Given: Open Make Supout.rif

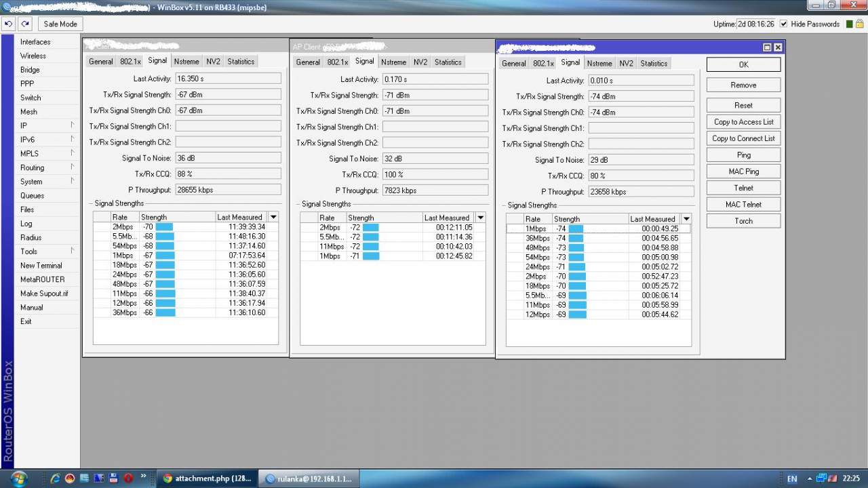Looking at the screenshot, I should point(44,293).
